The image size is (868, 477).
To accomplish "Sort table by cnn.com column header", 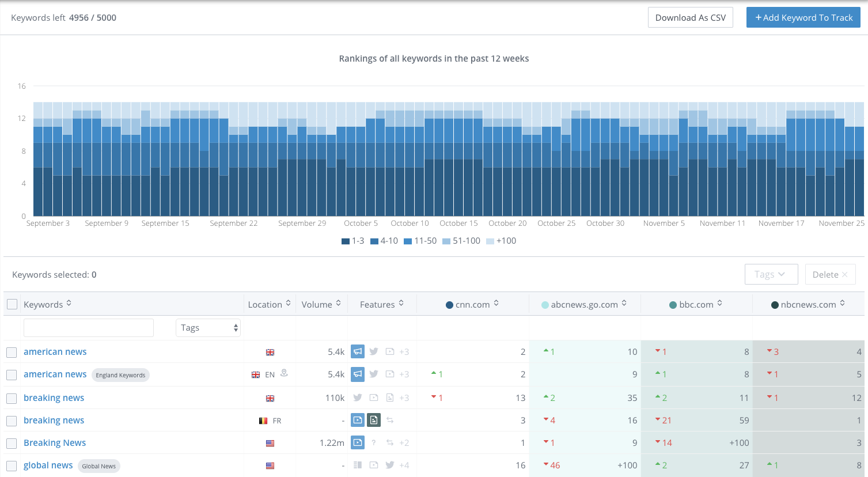I will [x=472, y=304].
